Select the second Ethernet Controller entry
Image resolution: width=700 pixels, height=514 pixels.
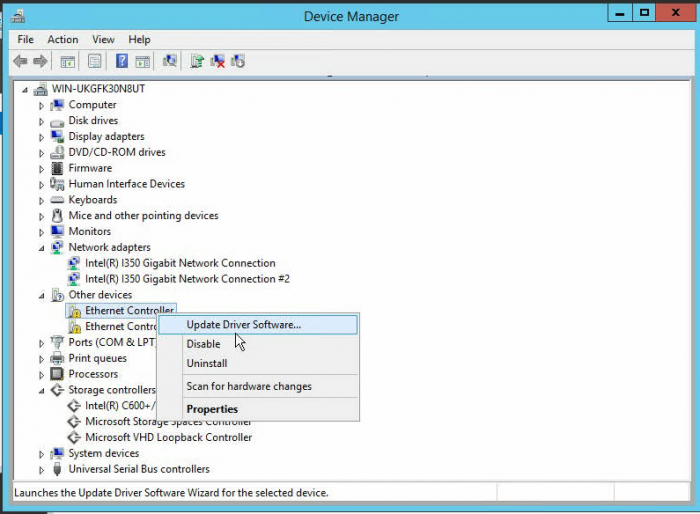[x=121, y=326]
